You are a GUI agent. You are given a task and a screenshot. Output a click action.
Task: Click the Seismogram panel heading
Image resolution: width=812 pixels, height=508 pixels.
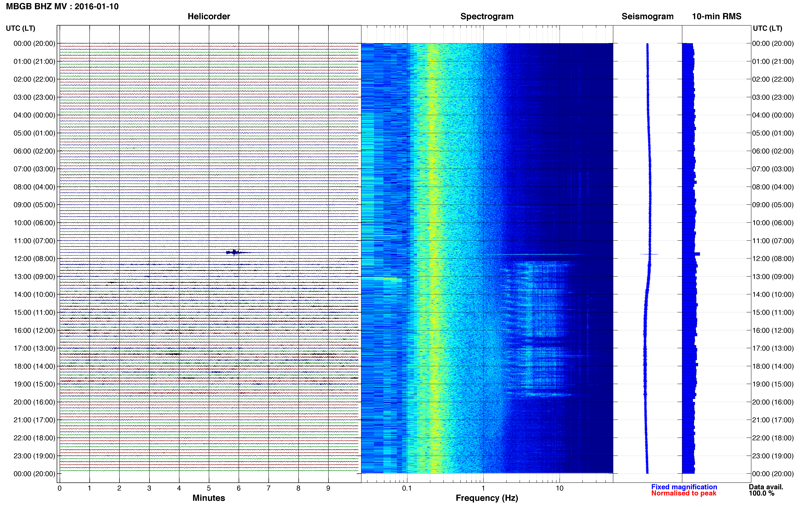(x=647, y=16)
